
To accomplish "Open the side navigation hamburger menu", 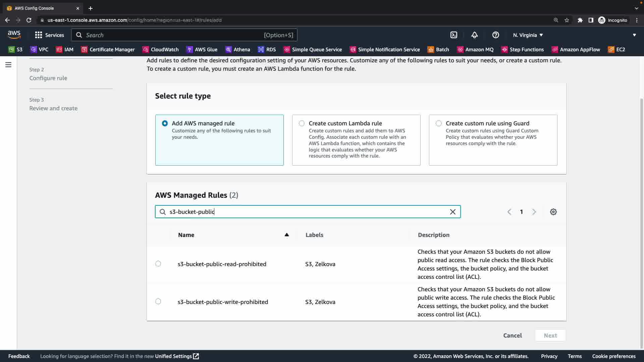I will point(8,65).
